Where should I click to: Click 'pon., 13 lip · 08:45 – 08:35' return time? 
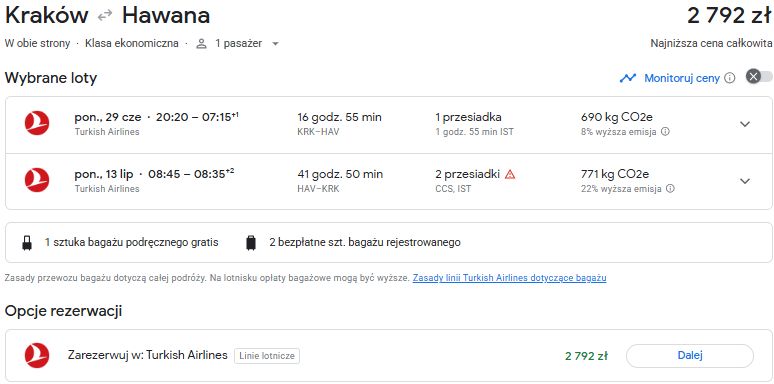155,174
